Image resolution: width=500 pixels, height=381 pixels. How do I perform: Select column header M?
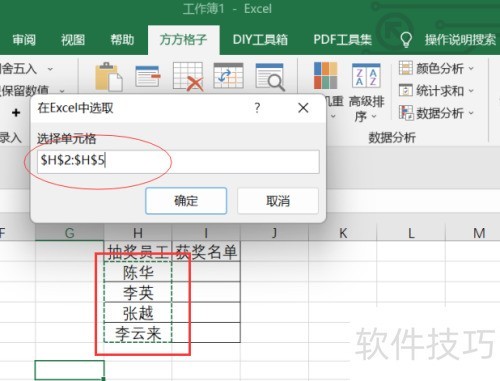(x=479, y=233)
